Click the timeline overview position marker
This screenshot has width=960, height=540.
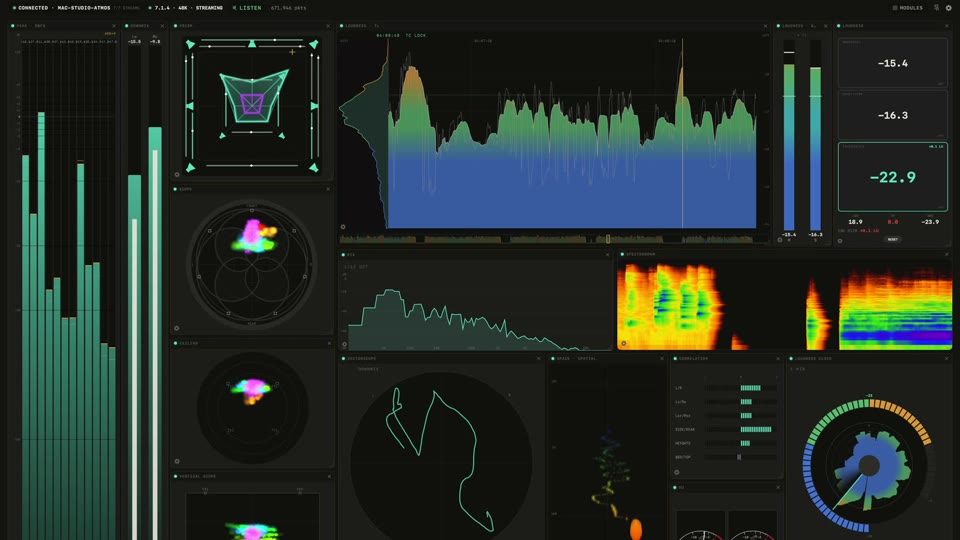tap(608, 239)
